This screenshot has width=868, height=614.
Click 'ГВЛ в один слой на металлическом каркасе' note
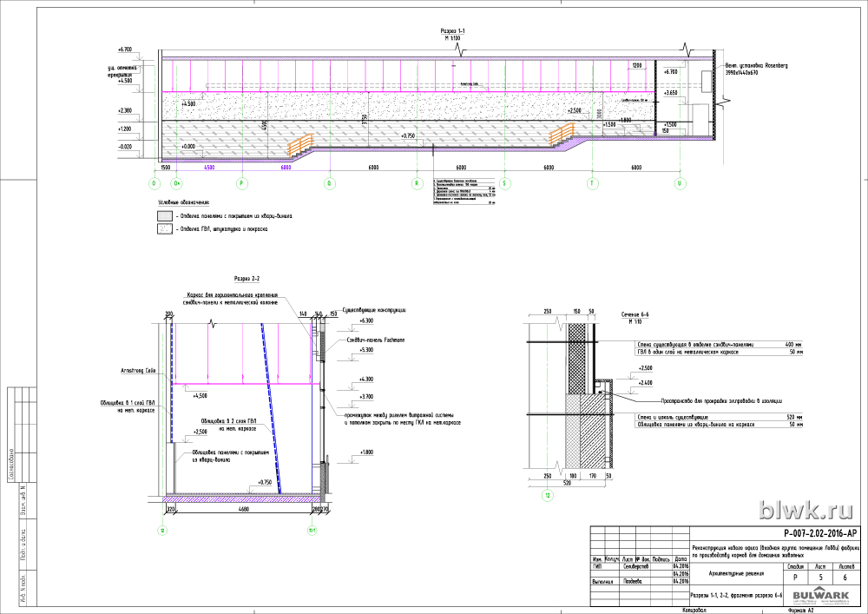pos(688,352)
